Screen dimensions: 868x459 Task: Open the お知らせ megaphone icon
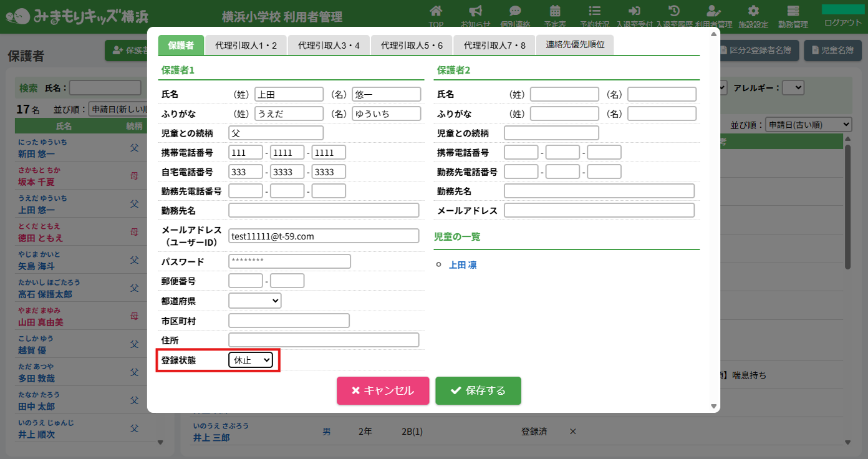click(476, 11)
